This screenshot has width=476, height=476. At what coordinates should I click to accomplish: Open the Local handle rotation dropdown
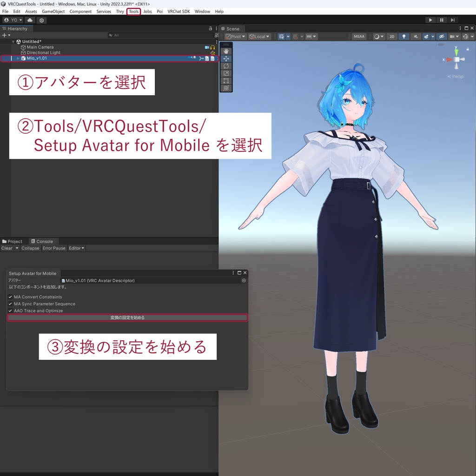(259, 36)
